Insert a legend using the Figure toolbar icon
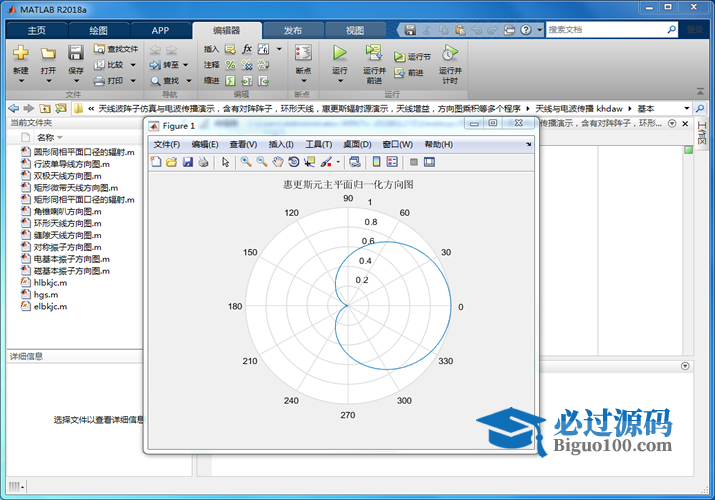This screenshot has width=715, height=500. pos(392,162)
